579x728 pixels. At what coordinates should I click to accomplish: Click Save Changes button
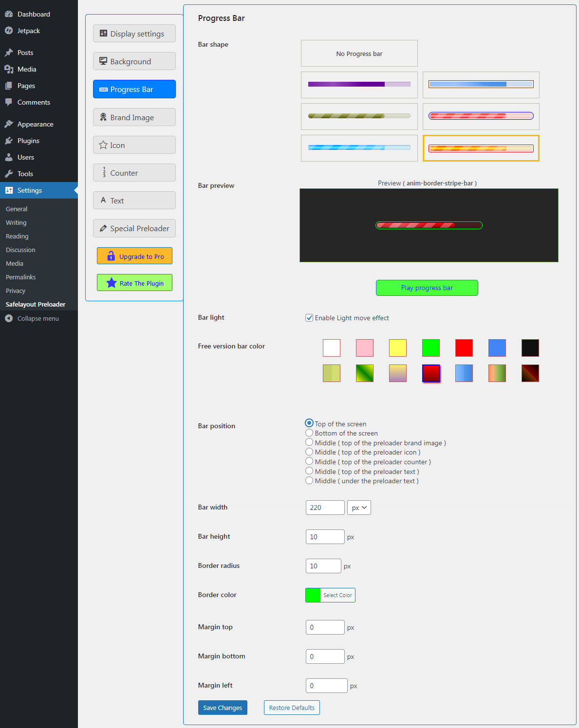[223, 708]
